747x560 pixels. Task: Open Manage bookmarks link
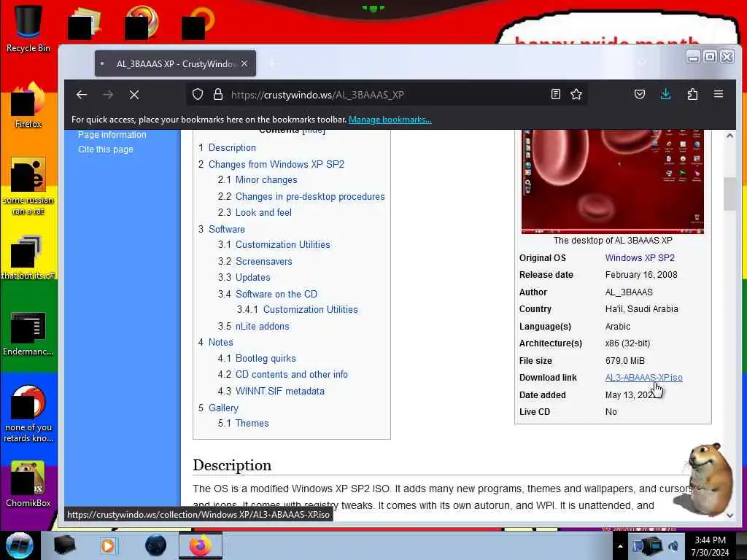pos(390,120)
